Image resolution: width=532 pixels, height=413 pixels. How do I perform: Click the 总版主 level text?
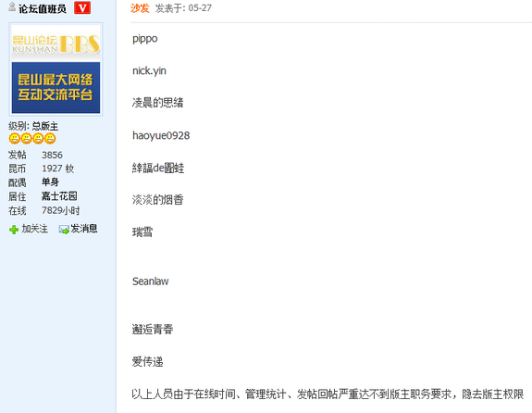45,126
